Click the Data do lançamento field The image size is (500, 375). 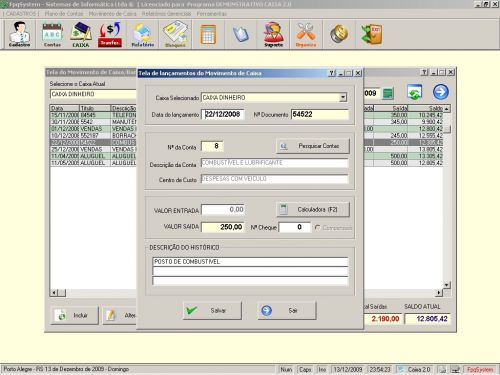tap(223, 114)
